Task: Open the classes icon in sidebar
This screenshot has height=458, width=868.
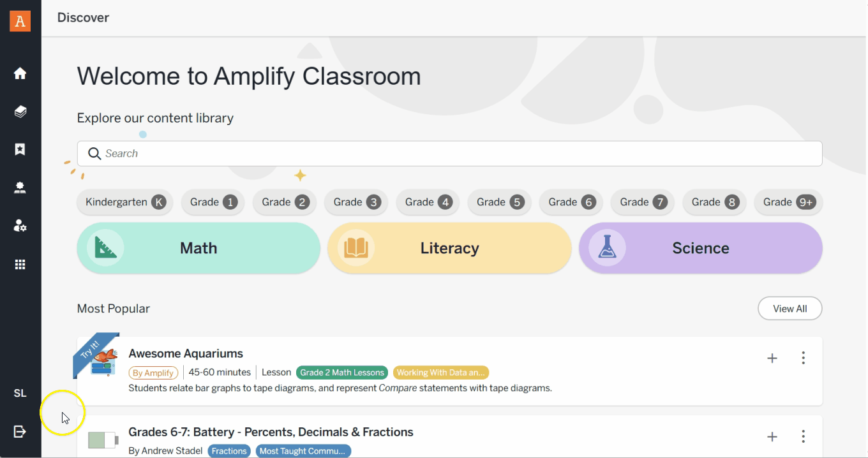Action: pyautogui.click(x=20, y=188)
